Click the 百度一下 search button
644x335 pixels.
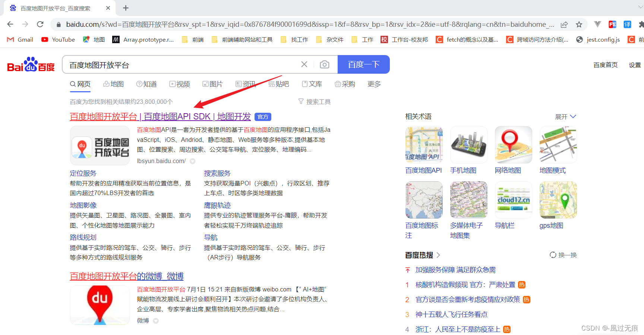(364, 64)
